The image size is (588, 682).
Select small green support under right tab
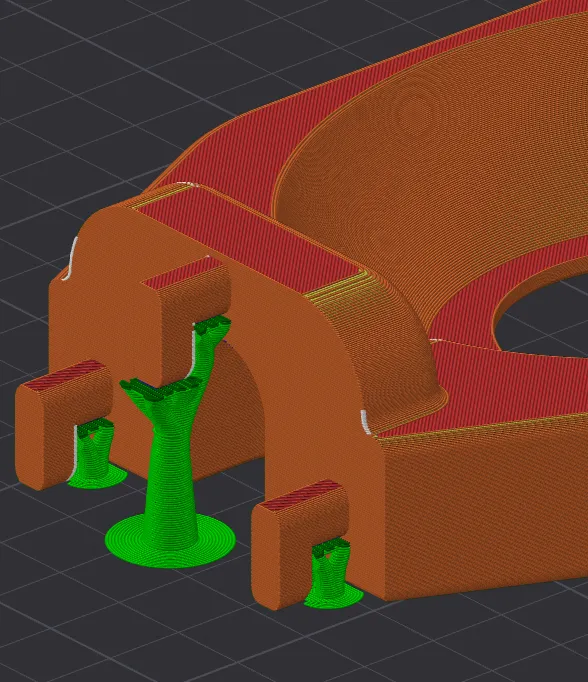333,574
